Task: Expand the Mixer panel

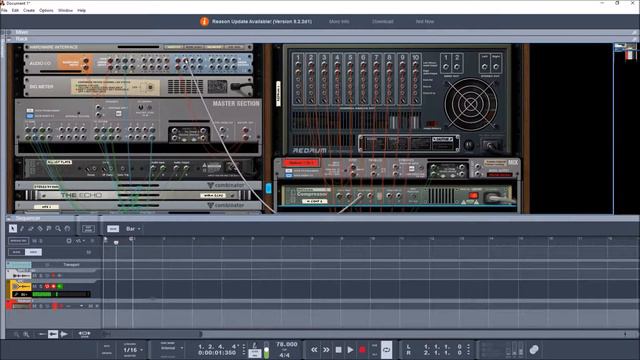Action: pyautogui.click(x=9, y=32)
